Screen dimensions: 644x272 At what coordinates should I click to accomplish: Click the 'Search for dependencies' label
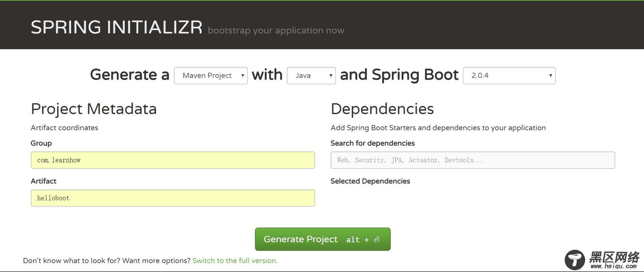pyautogui.click(x=373, y=143)
